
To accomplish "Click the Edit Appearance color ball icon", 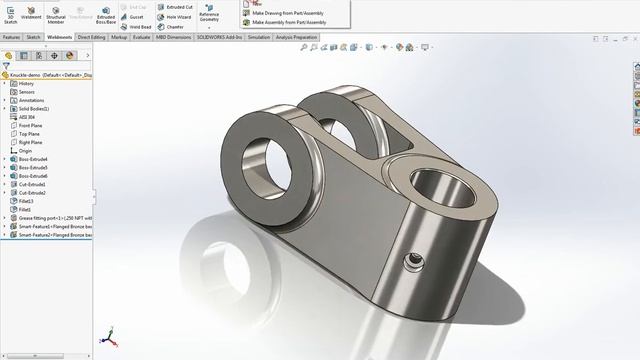I will point(399,47).
